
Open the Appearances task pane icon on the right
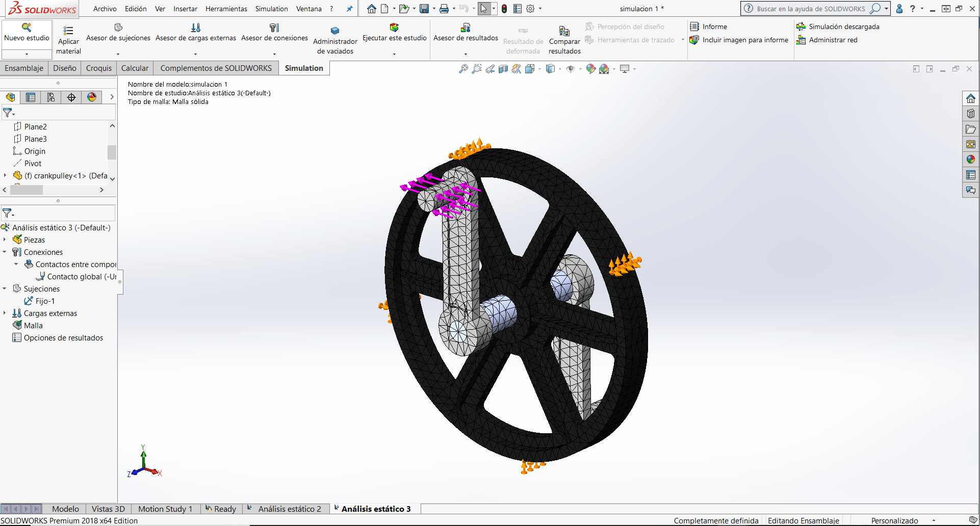pyautogui.click(x=970, y=160)
